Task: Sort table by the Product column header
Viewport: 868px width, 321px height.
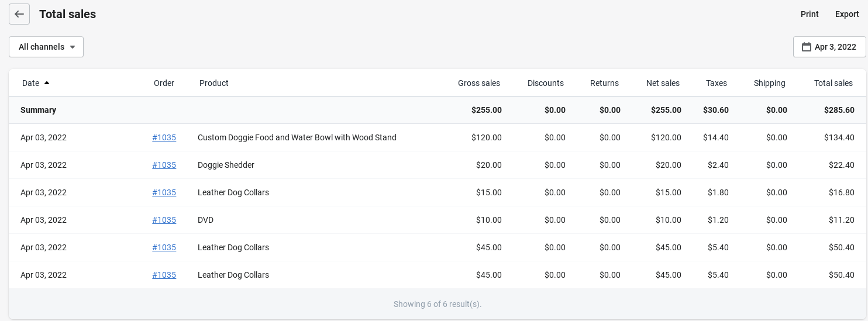Action: pyautogui.click(x=213, y=83)
